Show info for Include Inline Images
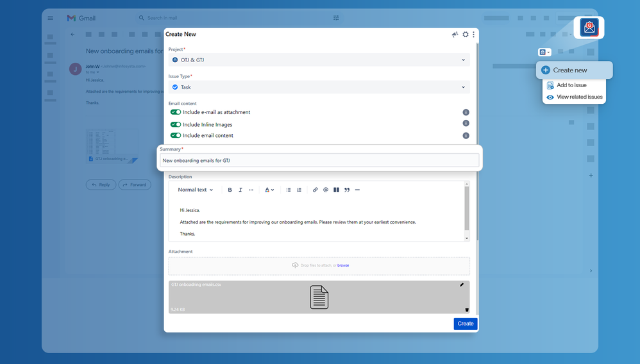 [466, 123]
